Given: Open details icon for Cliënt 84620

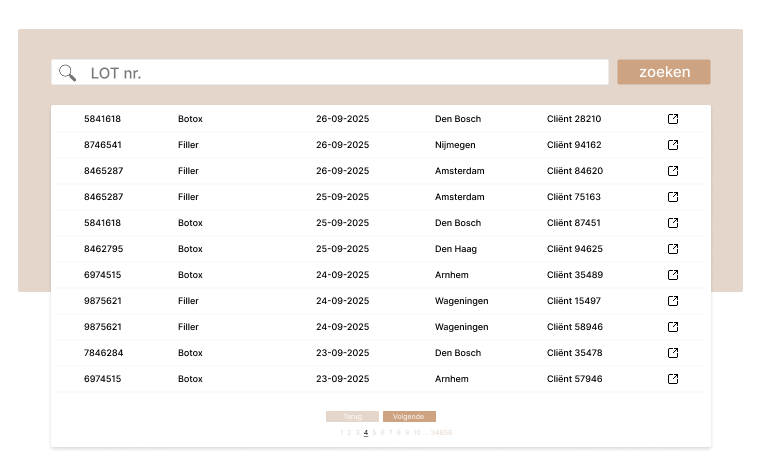Looking at the screenshot, I should point(673,171).
